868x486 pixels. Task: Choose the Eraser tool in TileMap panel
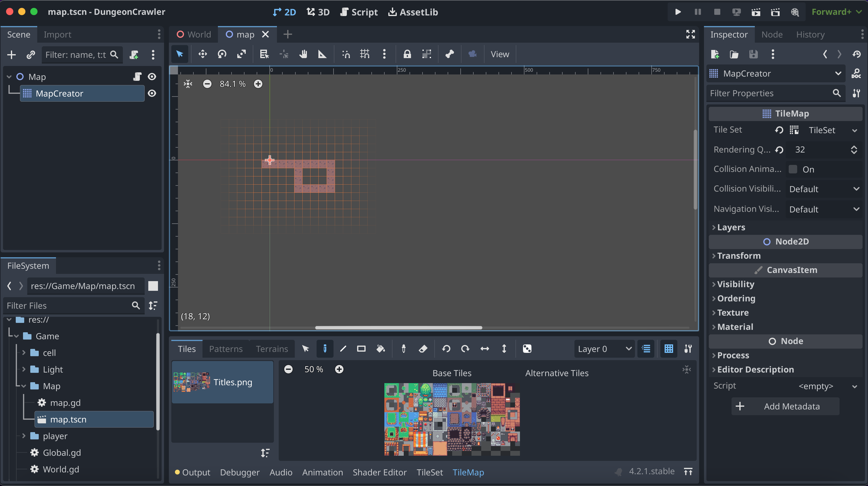(x=423, y=349)
